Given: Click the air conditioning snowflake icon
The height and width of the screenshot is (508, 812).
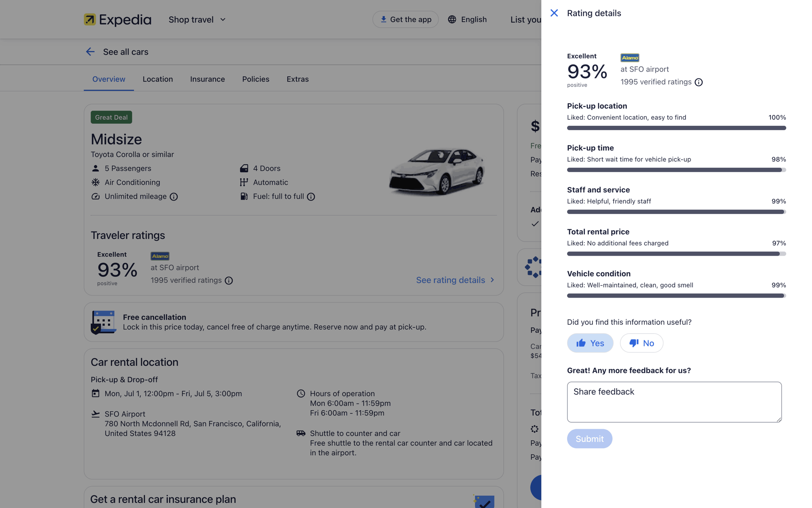Looking at the screenshot, I should pos(96,182).
